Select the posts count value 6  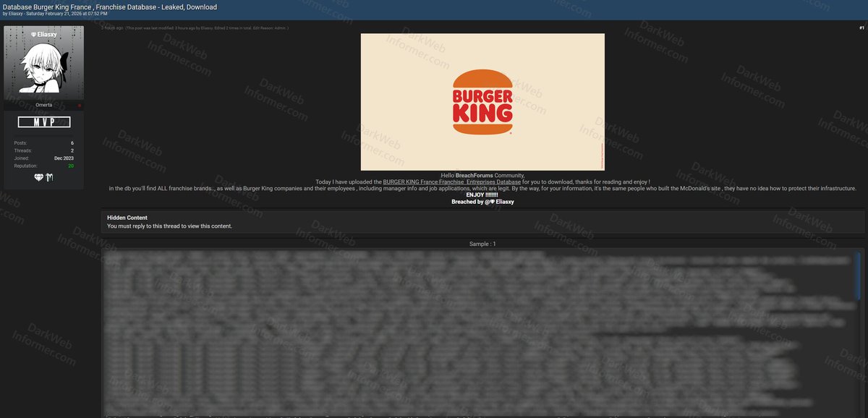(x=72, y=143)
